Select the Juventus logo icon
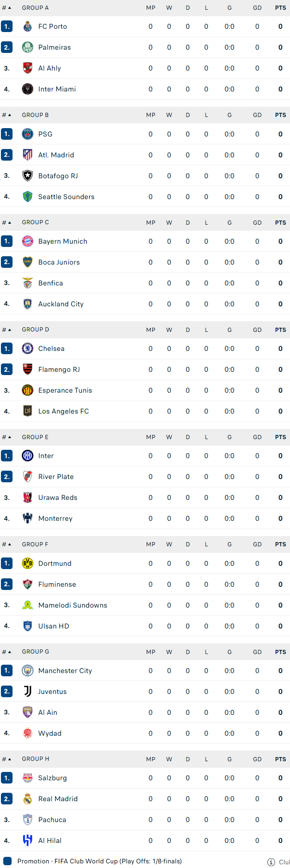The image size is (290, 868). click(x=27, y=692)
